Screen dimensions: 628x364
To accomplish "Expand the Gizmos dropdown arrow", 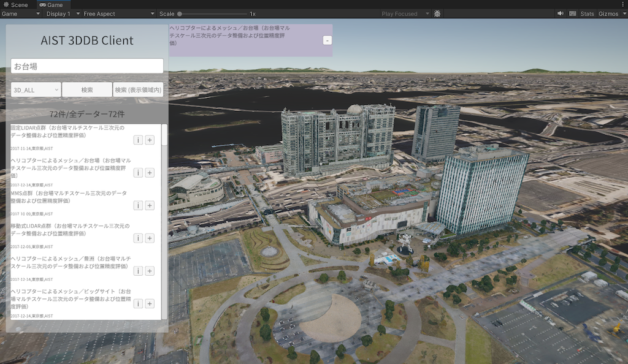I will [x=624, y=13].
